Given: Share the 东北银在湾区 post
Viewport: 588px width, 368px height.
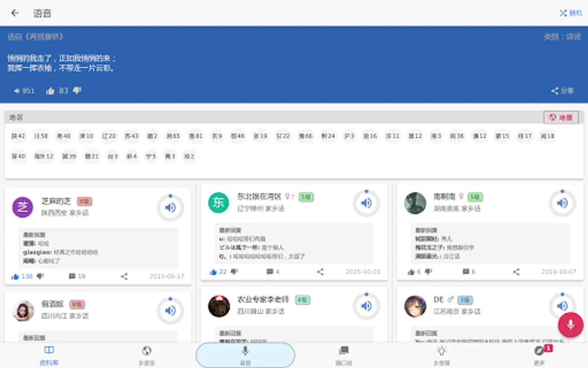Looking at the screenshot, I should pos(320,272).
